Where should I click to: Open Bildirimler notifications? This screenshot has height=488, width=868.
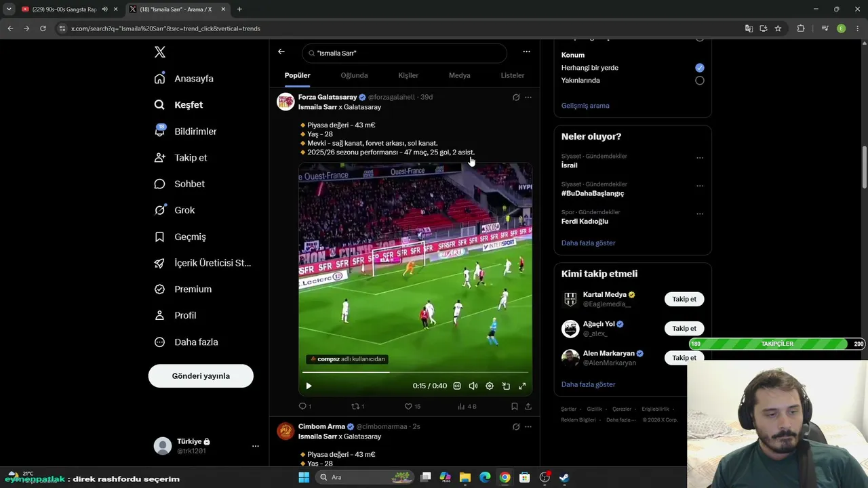point(186,131)
